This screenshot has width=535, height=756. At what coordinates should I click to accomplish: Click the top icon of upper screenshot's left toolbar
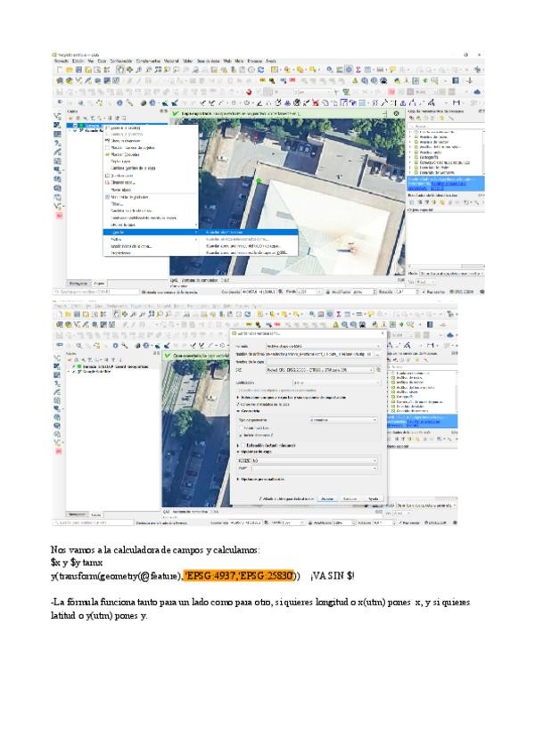(x=57, y=116)
